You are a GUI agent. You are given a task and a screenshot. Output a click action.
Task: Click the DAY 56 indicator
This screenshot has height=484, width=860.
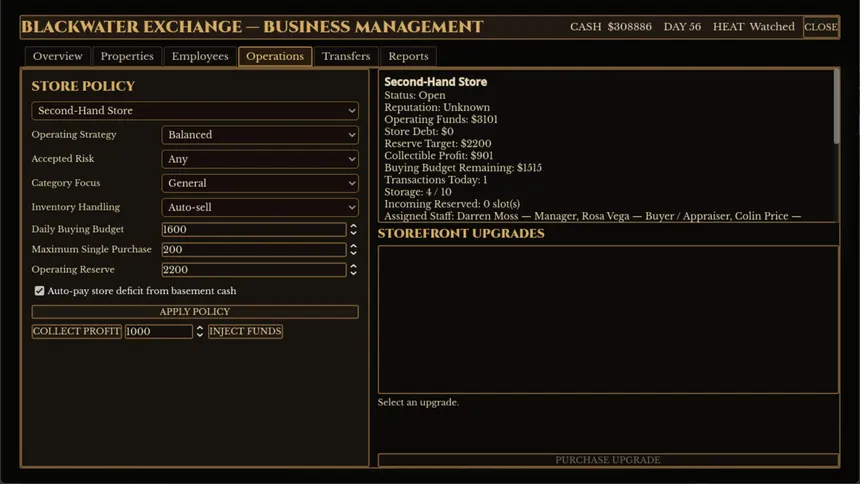[682, 27]
